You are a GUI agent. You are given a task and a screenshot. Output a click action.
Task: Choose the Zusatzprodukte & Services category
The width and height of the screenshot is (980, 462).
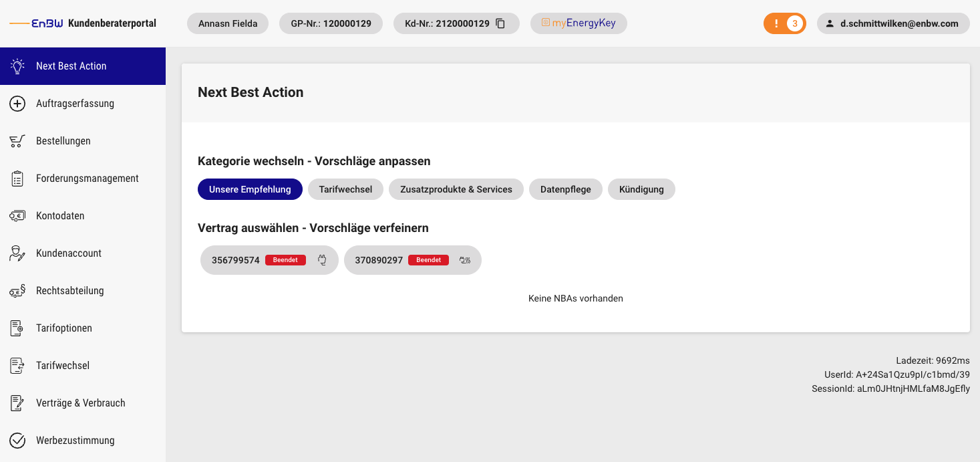pos(456,189)
